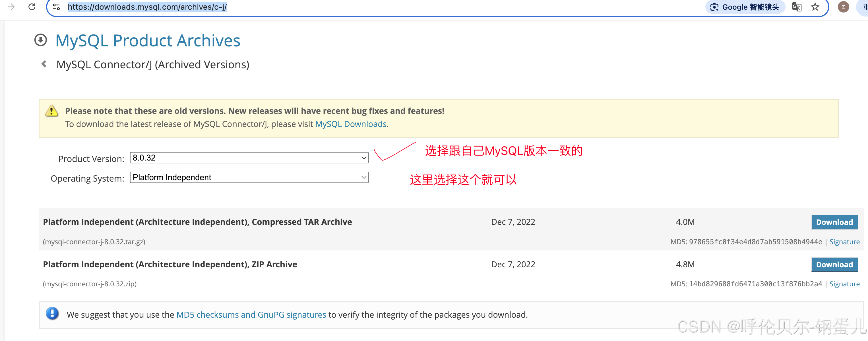Click the download circle icon beside page title
This screenshot has height=341, width=868.
[40, 40]
